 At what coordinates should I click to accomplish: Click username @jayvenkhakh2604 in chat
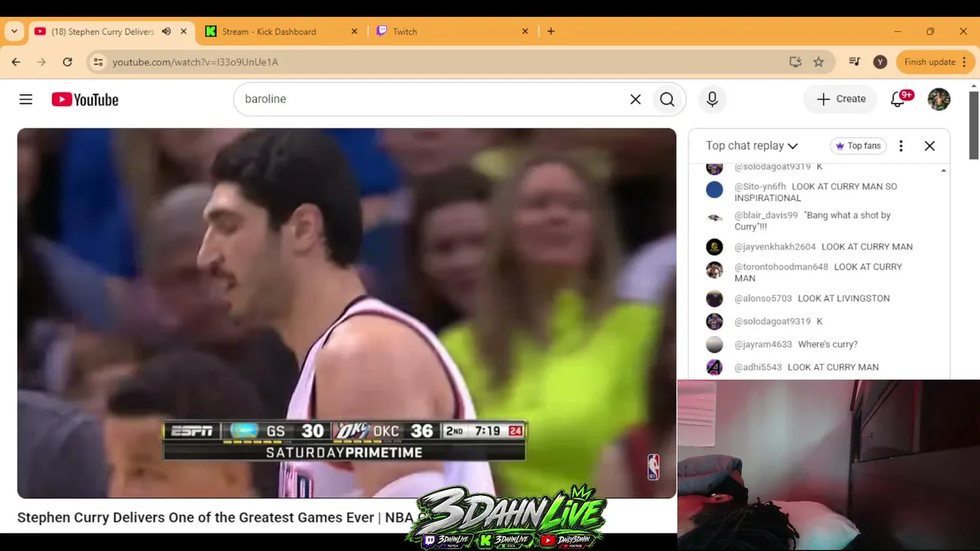tap(775, 247)
